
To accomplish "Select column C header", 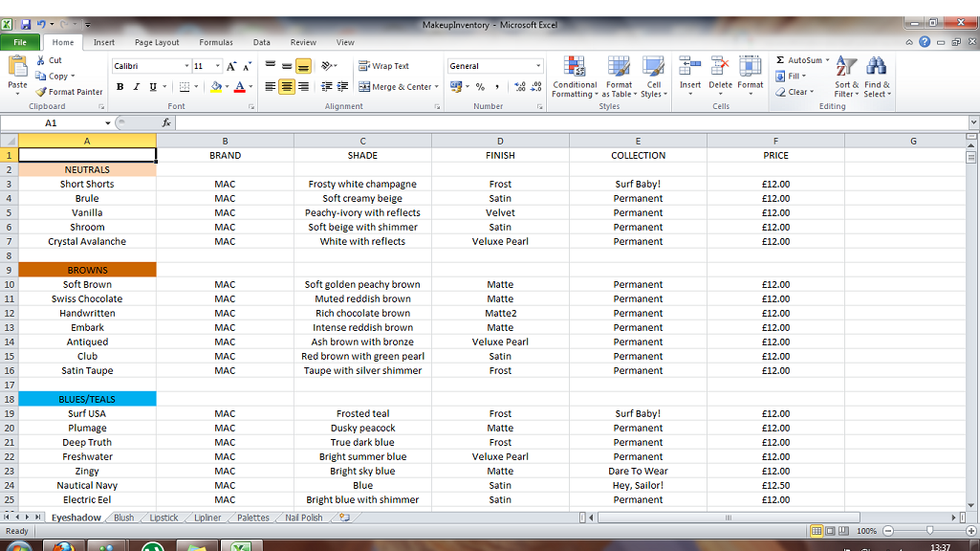I will point(362,141).
